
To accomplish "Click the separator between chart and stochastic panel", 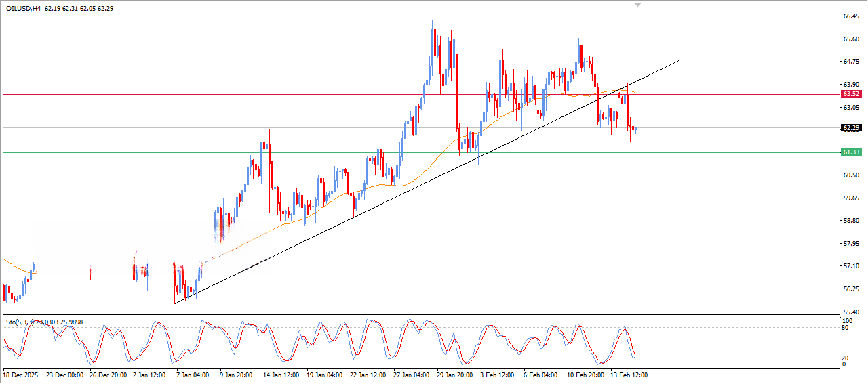I will pos(420,315).
